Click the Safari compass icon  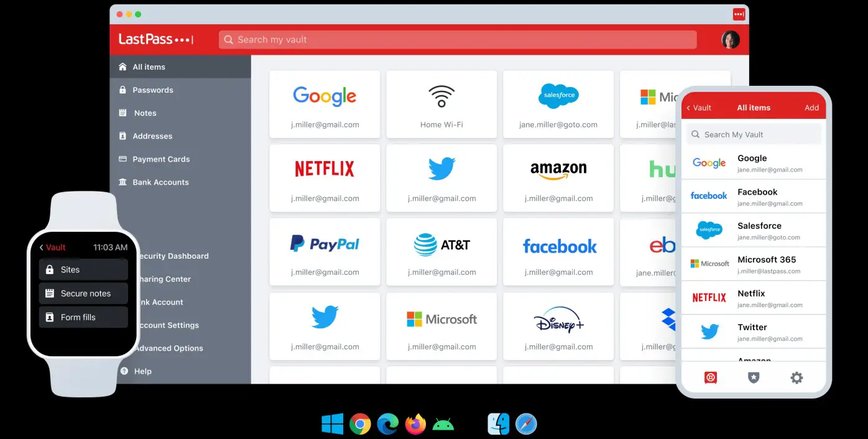tap(526, 424)
